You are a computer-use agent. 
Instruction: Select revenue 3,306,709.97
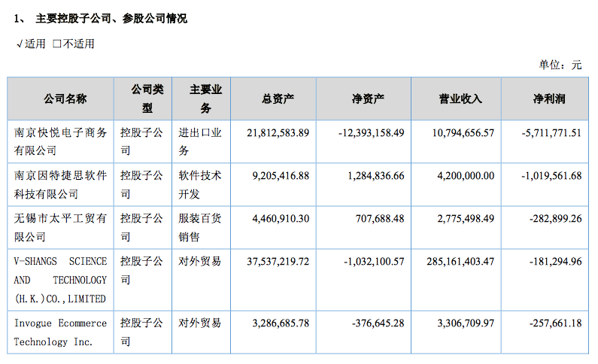tap(466, 323)
